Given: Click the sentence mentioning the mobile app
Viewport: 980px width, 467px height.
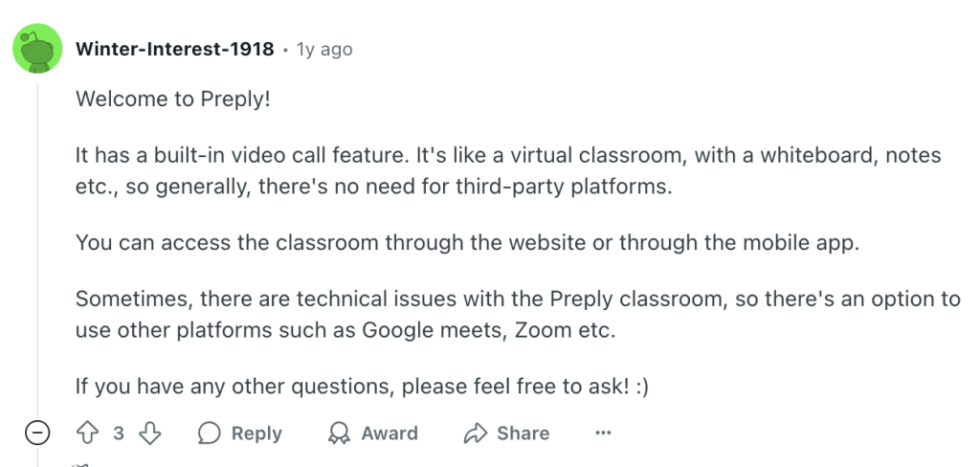Looking at the screenshot, I should [x=468, y=243].
